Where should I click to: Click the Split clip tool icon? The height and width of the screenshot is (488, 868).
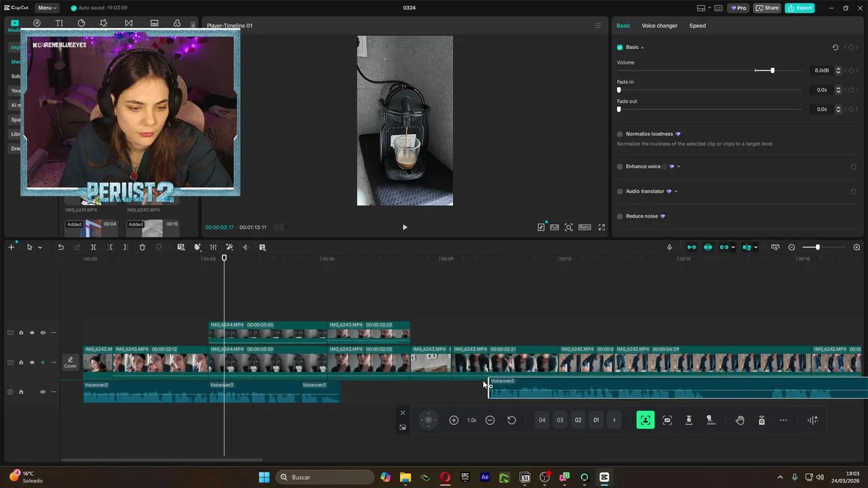(93, 247)
